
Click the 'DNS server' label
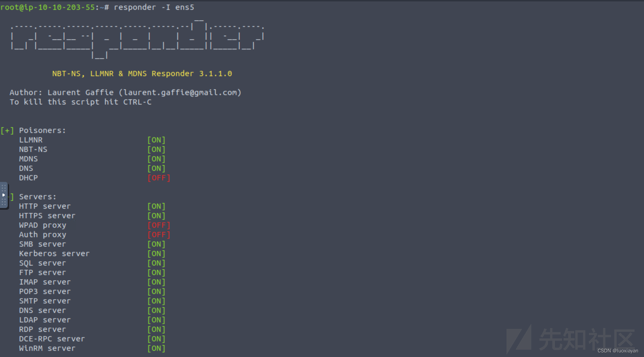pyautogui.click(x=42, y=310)
